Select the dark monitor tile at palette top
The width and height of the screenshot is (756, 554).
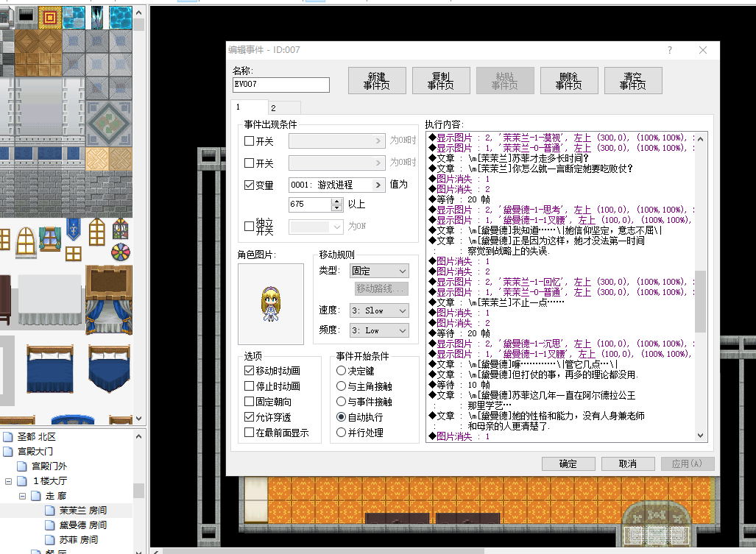click(x=27, y=16)
